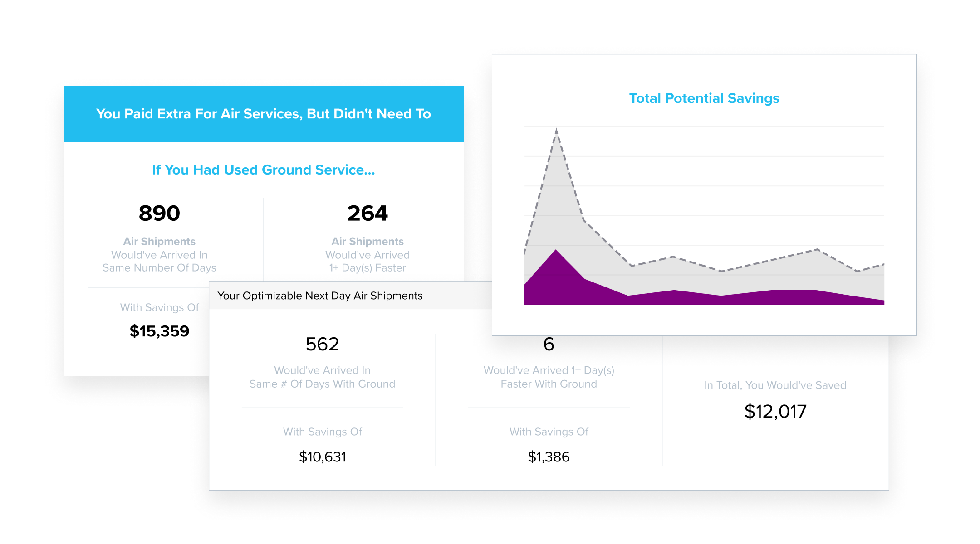Click 'Your Optimizable Next Day Air Shipments' header
Screen dimensions: 980x544
[x=320, y=296]
